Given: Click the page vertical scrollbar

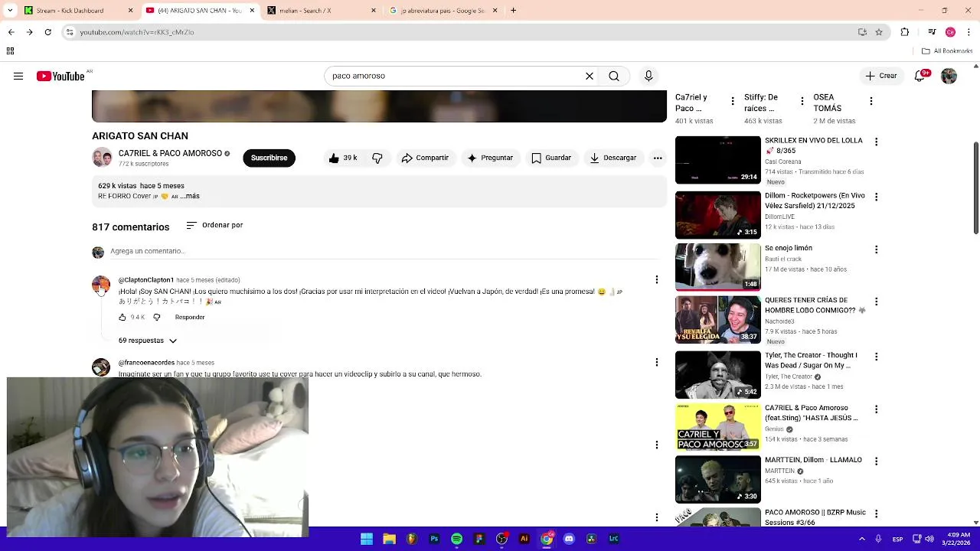Looking at the screenshot, I should (x=976, y=188).
